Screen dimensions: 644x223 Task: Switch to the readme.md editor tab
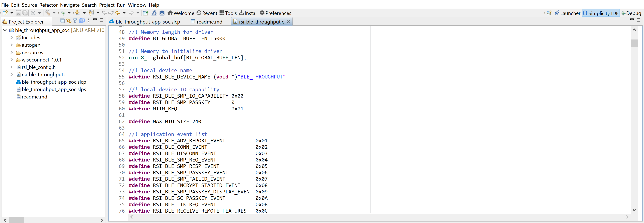coord(209,22)
